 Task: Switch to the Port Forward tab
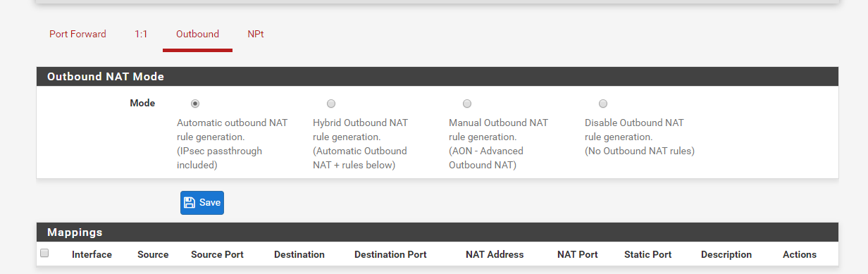77,34
